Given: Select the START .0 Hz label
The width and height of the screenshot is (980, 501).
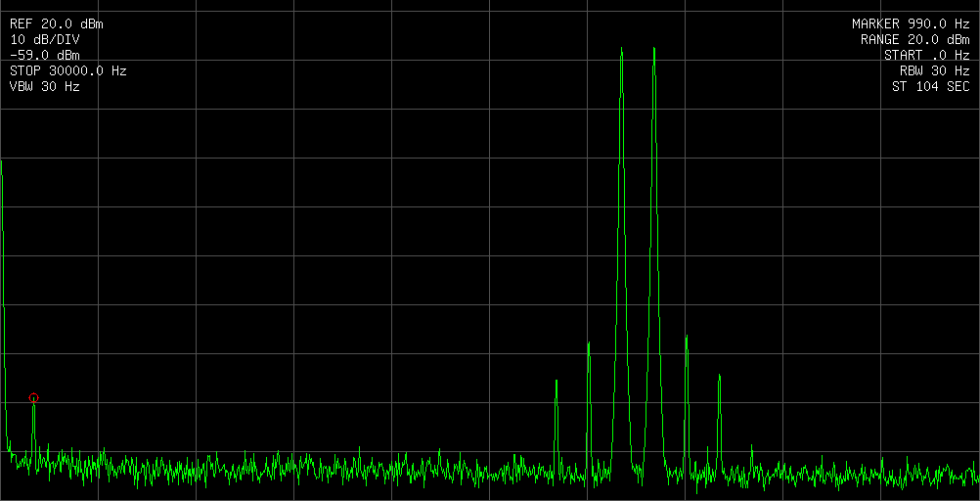Looking at the screenshot, I should pos(927,56).
